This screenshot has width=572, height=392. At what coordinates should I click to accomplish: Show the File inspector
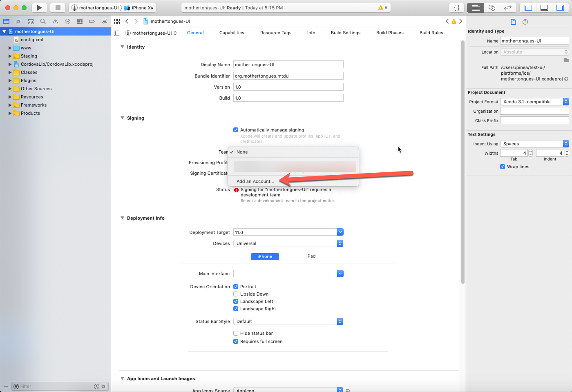click(513, 22)
